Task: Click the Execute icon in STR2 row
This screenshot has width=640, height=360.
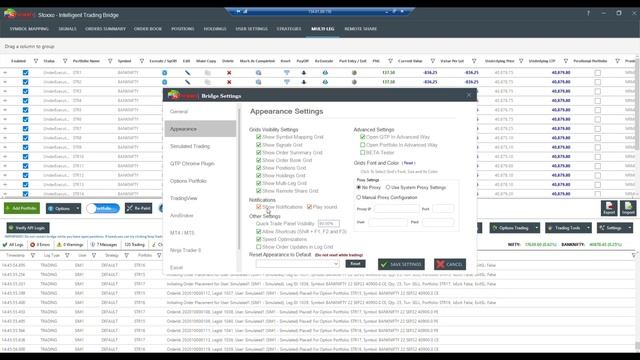Action: coord(164,82)
